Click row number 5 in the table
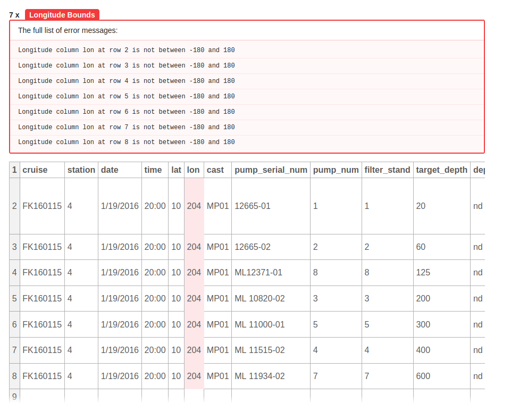This screenshot has width=511, height=420. (15, 298)
